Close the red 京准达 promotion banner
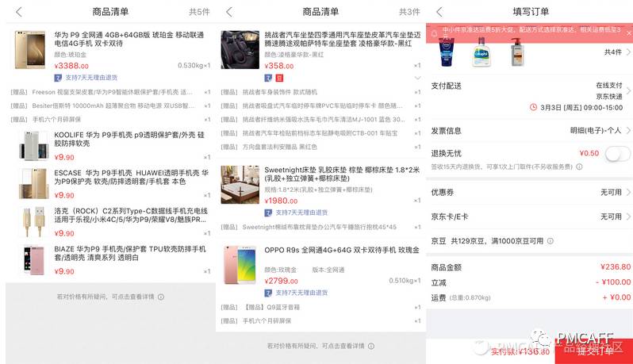633x364 pixels. tap(629, 33)
